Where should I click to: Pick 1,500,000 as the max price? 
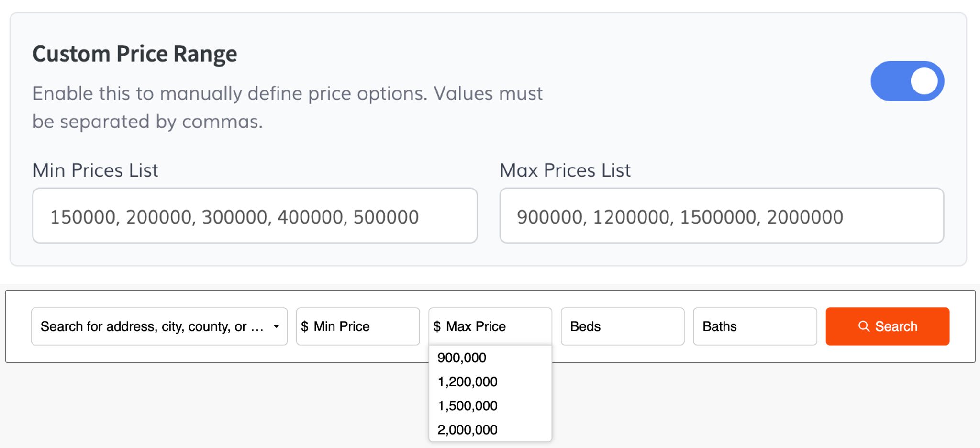click(468, 405)
